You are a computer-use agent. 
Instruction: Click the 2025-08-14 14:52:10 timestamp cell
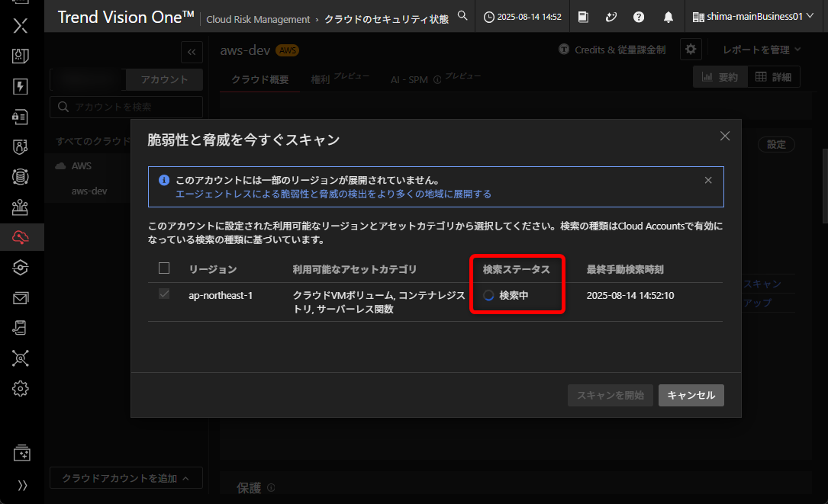tap(630, 296)
